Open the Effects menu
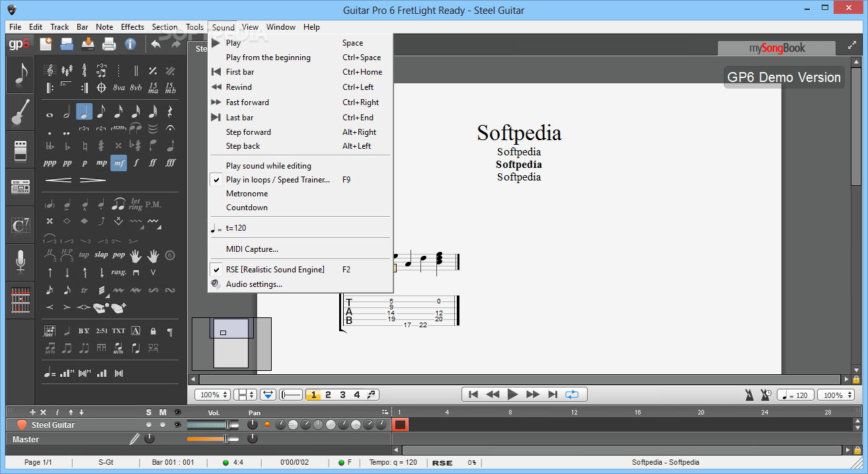868x474 pixels. pyautogui.click(x=132, y=27)
